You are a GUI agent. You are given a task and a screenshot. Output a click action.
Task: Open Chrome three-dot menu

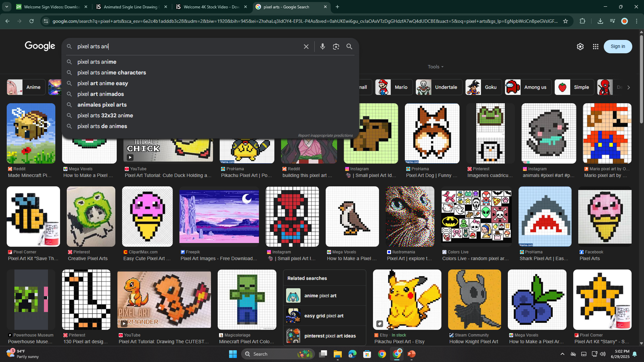(x=637, y=21)
